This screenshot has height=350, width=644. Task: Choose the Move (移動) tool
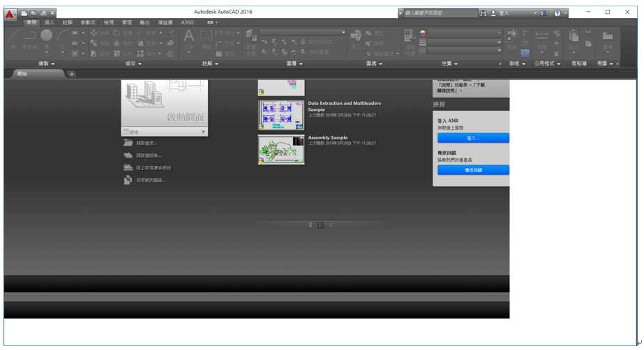click(x=100, y=33)
